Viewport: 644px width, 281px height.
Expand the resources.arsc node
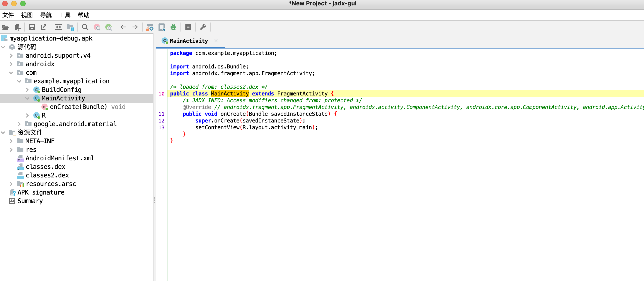[11, 184]
